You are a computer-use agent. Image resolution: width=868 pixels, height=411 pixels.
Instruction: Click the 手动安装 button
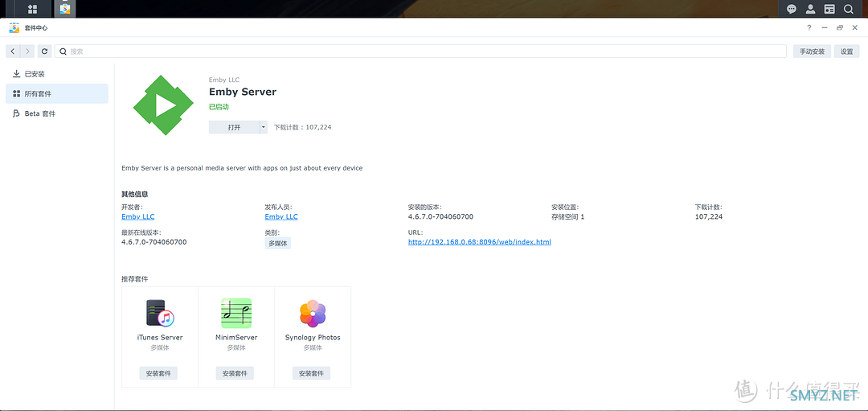(x=811, y=51)
